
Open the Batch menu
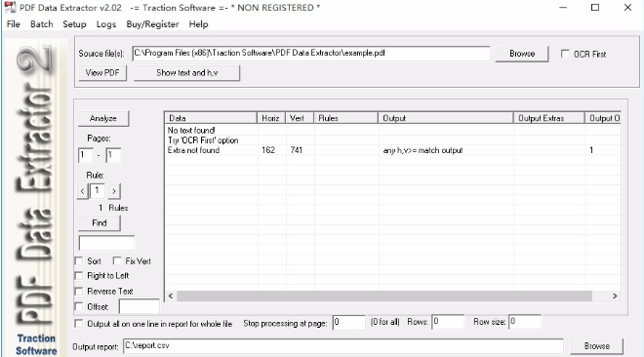42,24
